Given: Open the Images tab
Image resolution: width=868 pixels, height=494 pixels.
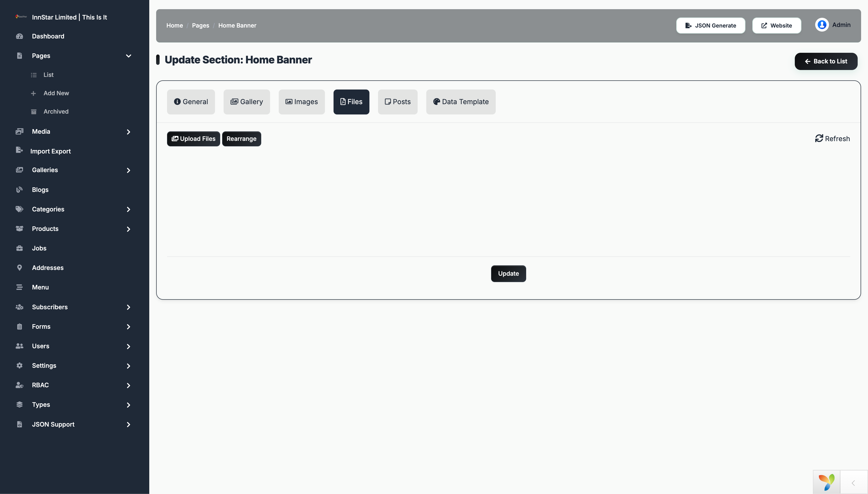Looking at the screenshot, I should pyautogui.click(x=302, y=102).
